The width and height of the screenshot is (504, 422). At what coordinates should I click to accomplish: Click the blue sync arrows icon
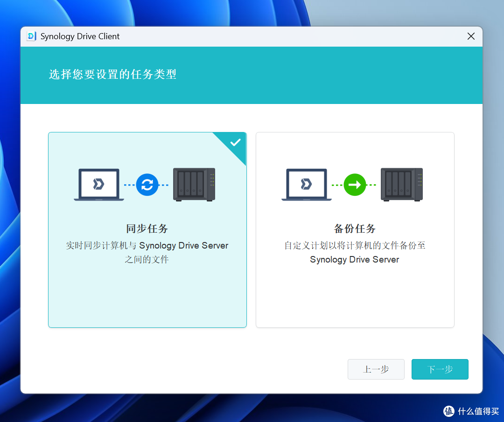tap(147, 185)
